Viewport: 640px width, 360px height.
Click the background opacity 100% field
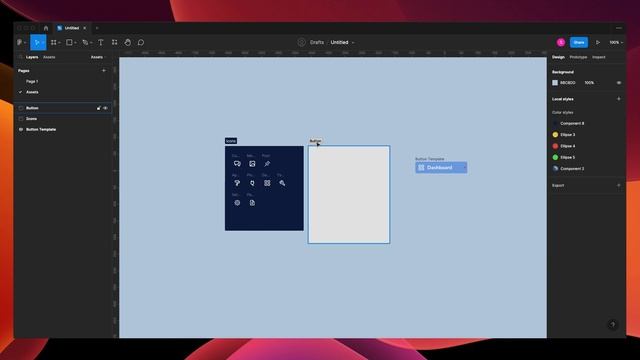589,83
